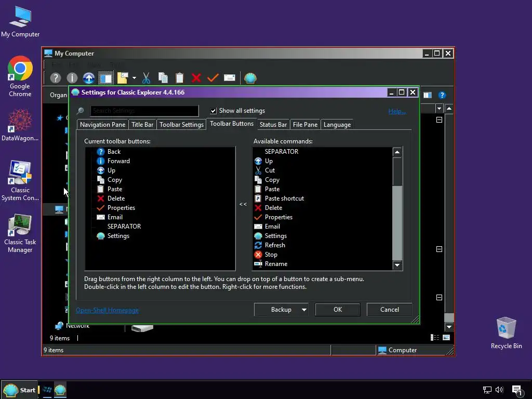Open the Backup dropdown arrow
The height and width of the screenshot is (399, 532).
(304, 310)
